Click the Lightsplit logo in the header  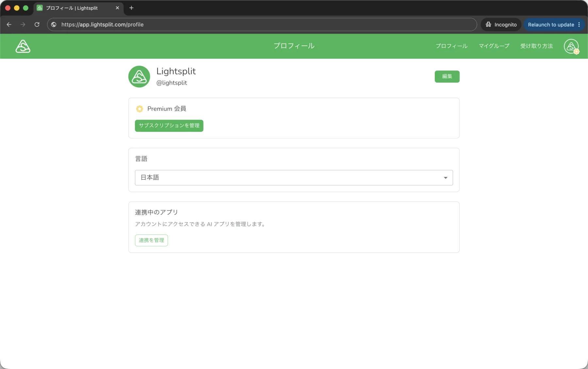click(x=23, y=46)
